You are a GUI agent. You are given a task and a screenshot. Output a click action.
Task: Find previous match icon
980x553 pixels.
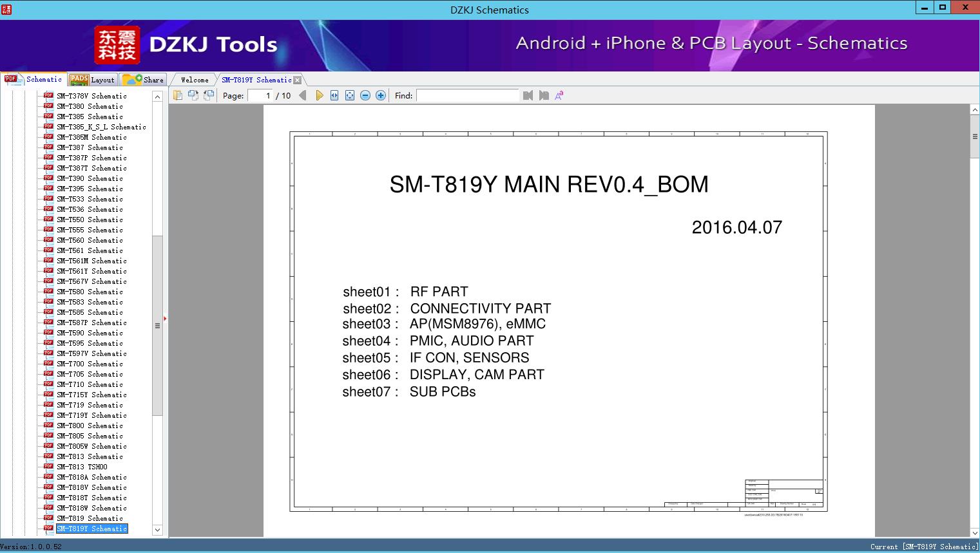click(528, 95)
